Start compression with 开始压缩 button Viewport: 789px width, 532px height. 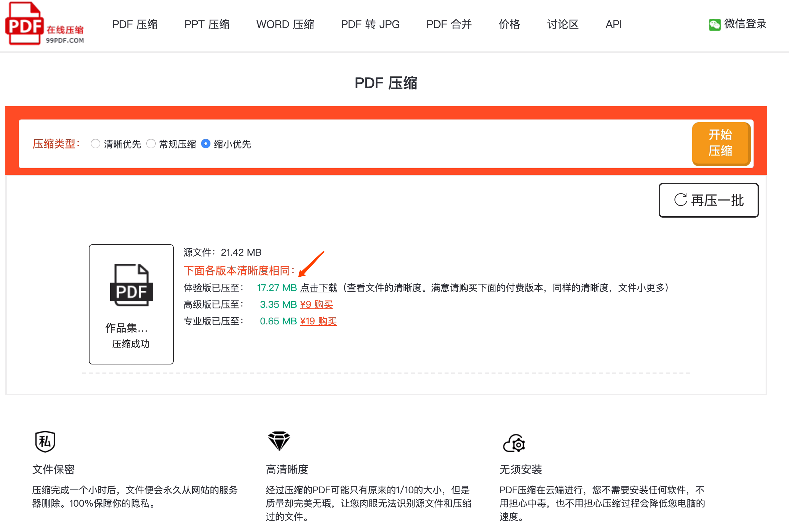pyautogui.click(x=721, y=144)
